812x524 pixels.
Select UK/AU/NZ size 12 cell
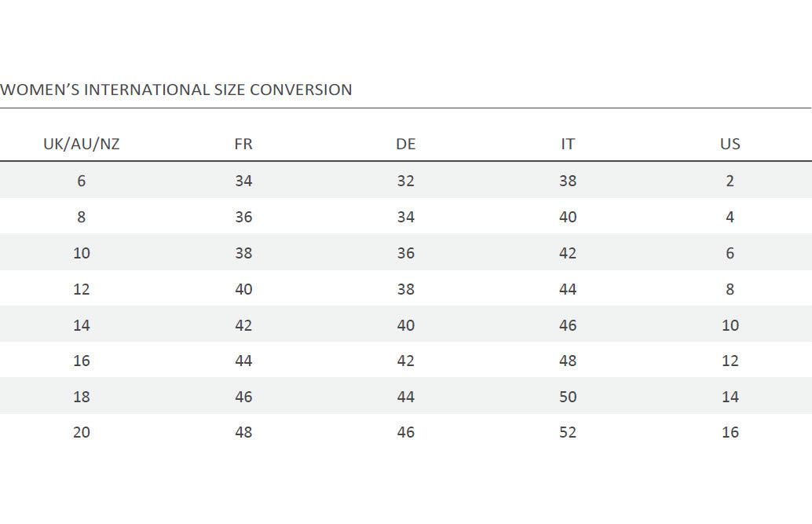click(82, 289)
